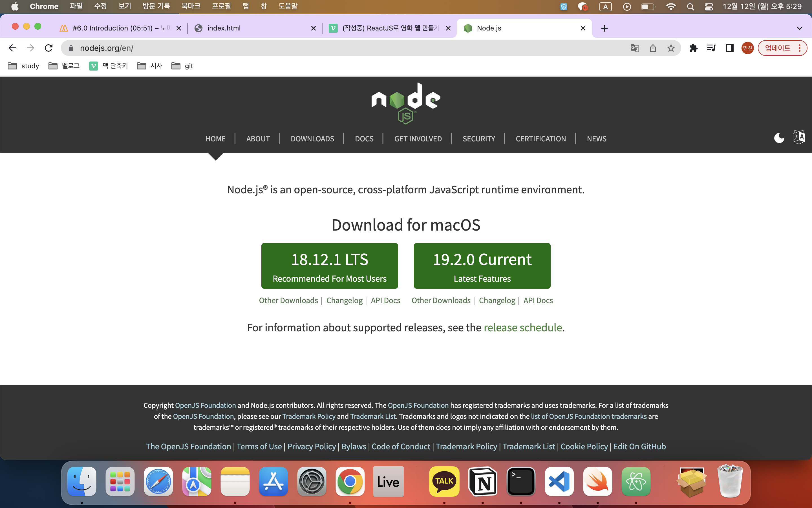Open Notion from the Dock
The image size is (812, 508).
(x=482, y=481)
